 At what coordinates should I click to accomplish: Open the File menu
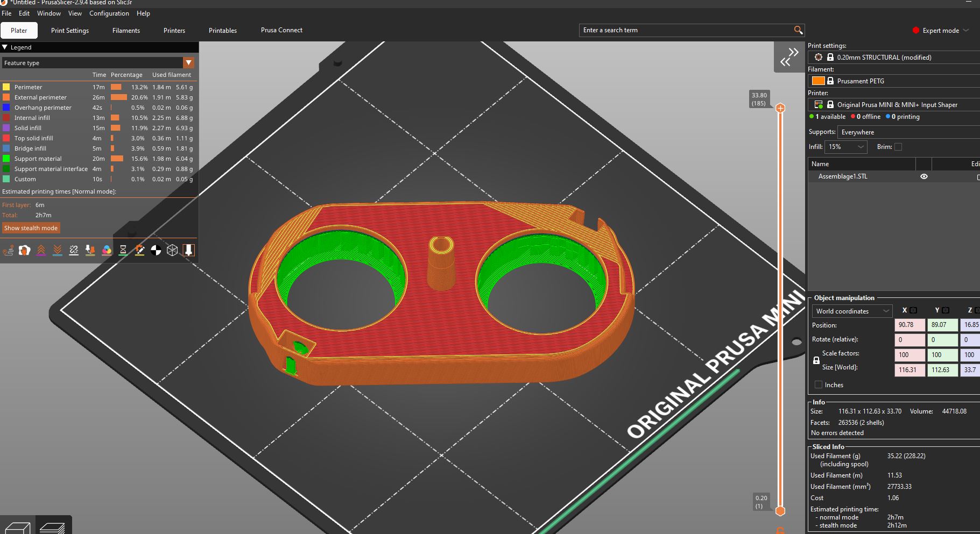[6, 13]
